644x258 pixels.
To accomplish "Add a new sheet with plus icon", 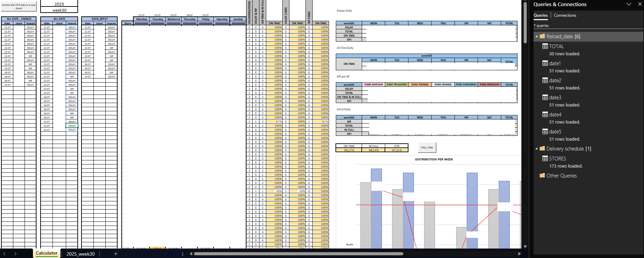I will pos(116,254).
